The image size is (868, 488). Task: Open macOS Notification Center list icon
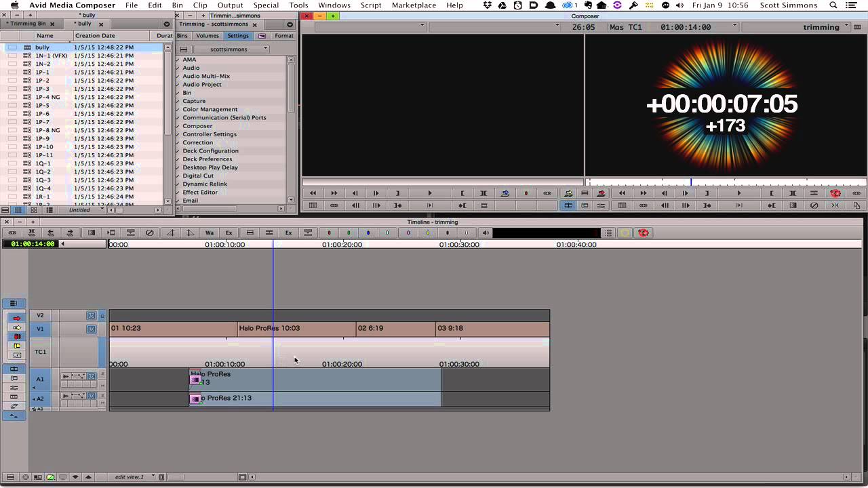[x=851, y=5]
